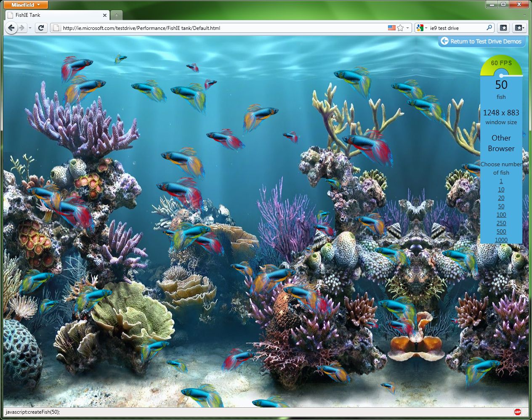Click the search magnifier icon
Image resolution: width=532 pixels, height=420 pixels.
coord(489,28)
